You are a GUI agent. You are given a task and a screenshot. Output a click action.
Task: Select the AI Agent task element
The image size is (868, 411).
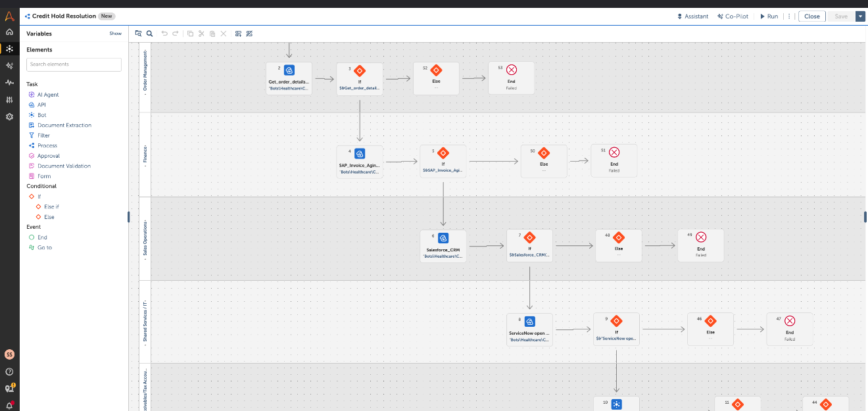pos(43,95)
